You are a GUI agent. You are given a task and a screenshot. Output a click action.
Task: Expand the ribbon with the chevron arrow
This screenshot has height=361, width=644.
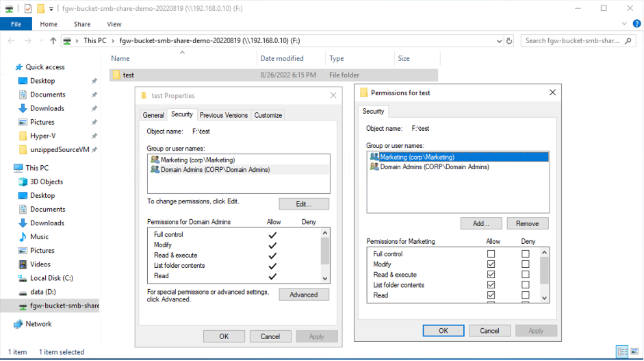click(624, 24)
